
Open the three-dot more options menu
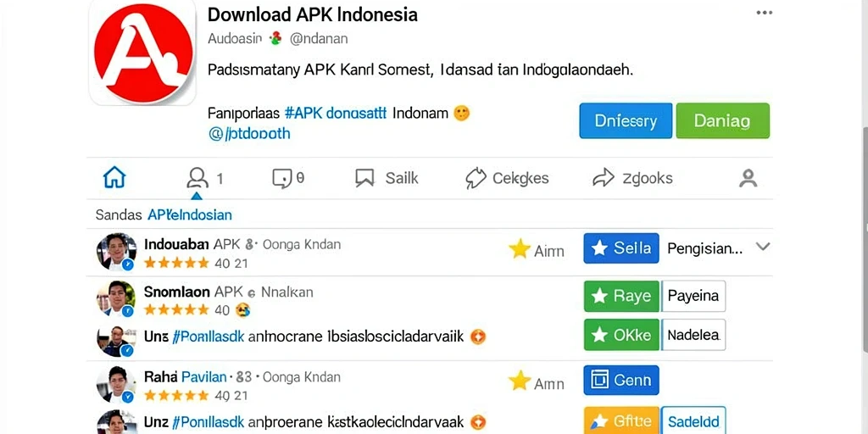coord(764,13)
